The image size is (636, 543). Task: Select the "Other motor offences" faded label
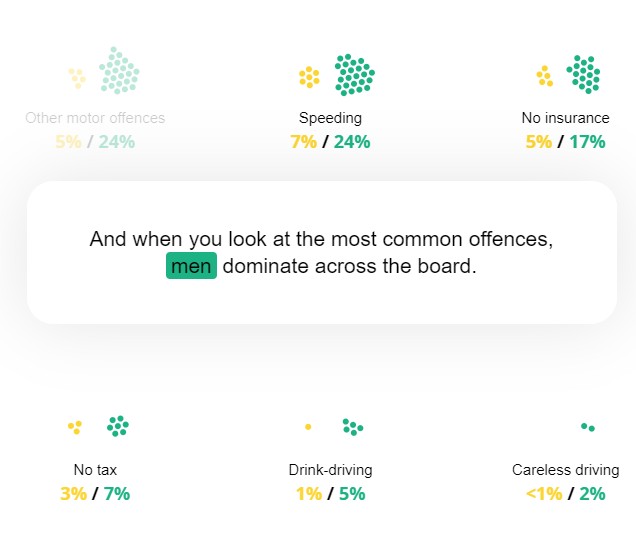[x=95, y=118]
